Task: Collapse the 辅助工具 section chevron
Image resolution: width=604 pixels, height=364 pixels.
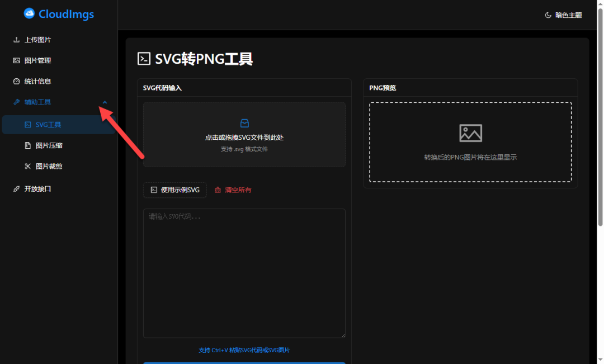Action: [x=105, y=102]
